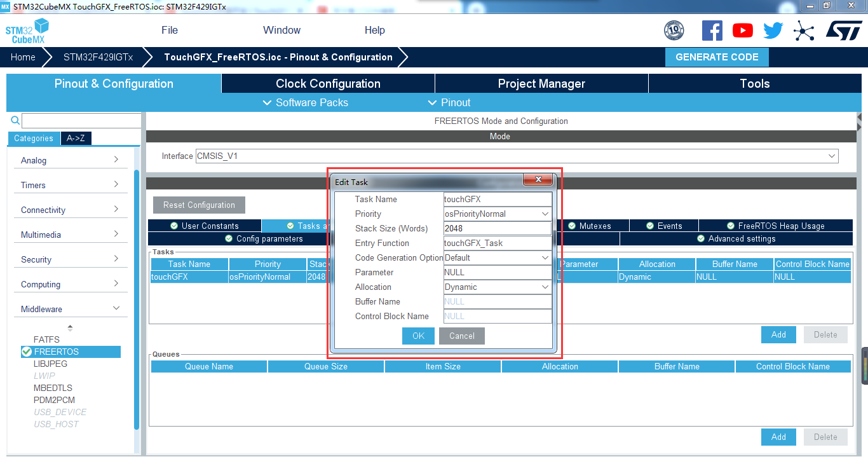Click the GENERATE CODE button
The image size is (868, 459).
717,57
